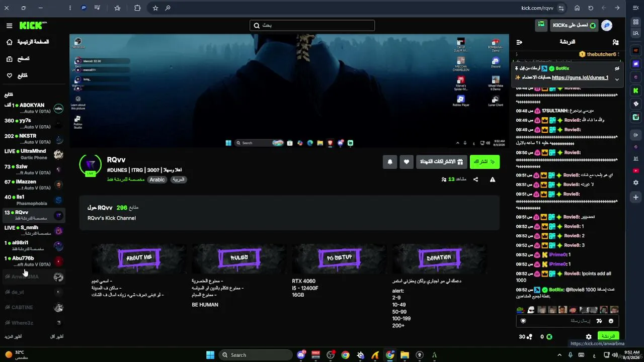
Task: Open the chat users list icon
Action: (x=615, y=42)
